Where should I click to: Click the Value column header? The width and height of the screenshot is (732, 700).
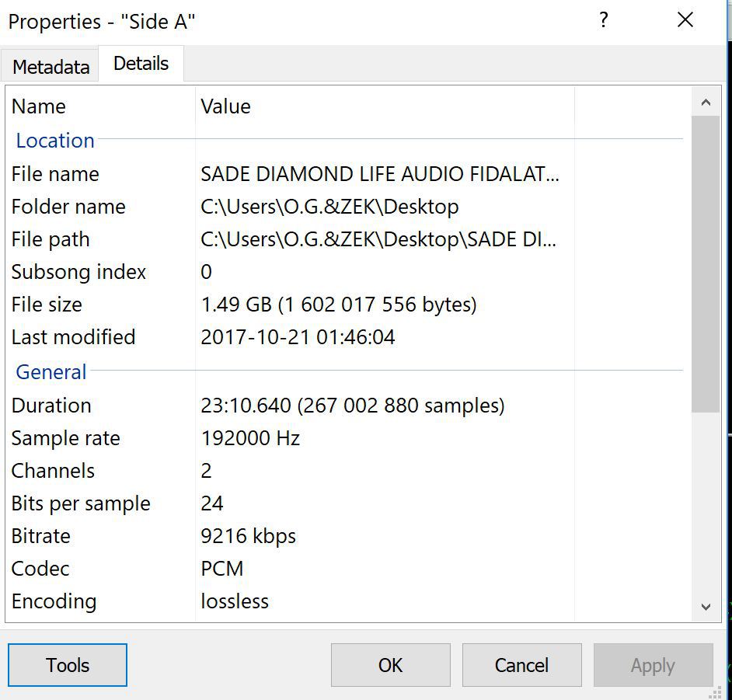[x=225, y=106]
